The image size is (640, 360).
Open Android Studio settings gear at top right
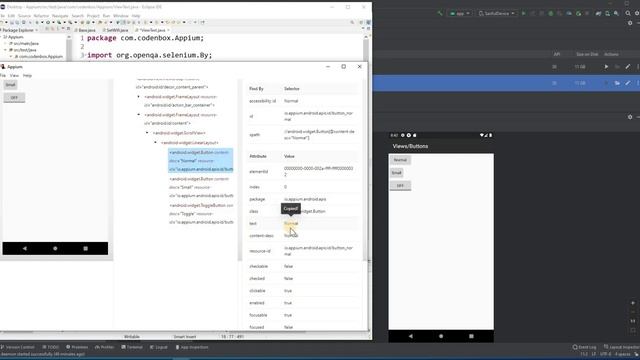point(637,13)
